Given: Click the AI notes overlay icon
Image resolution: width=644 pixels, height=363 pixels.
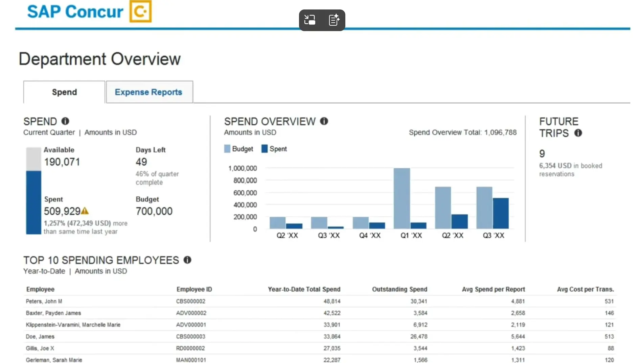Looking at the screenshot, I should coord(334,20).
